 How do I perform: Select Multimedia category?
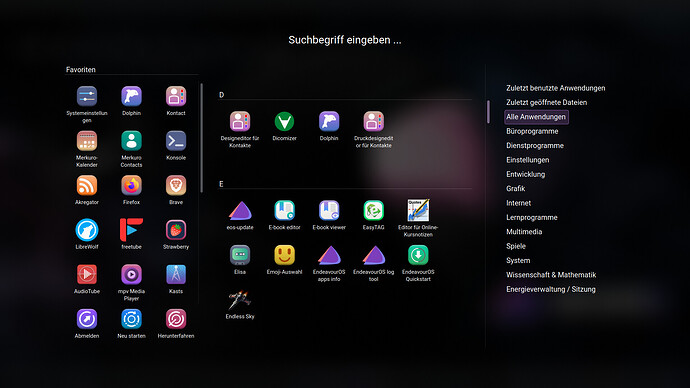(x=524, y=232)
